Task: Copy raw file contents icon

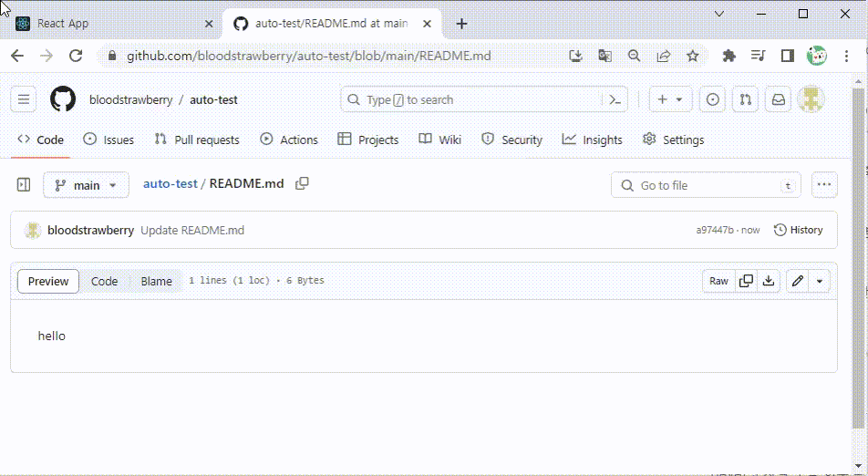Action: (746, 281)
